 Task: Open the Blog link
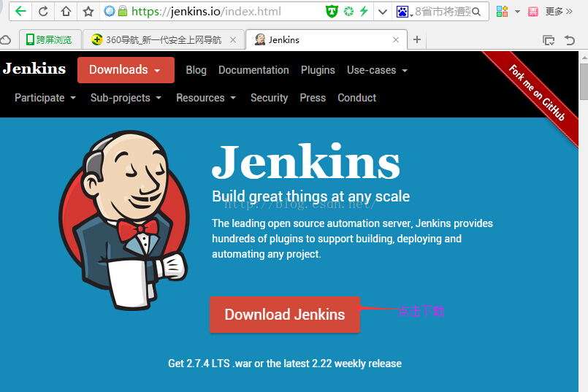pyautogui.click(x=196, y=70)
